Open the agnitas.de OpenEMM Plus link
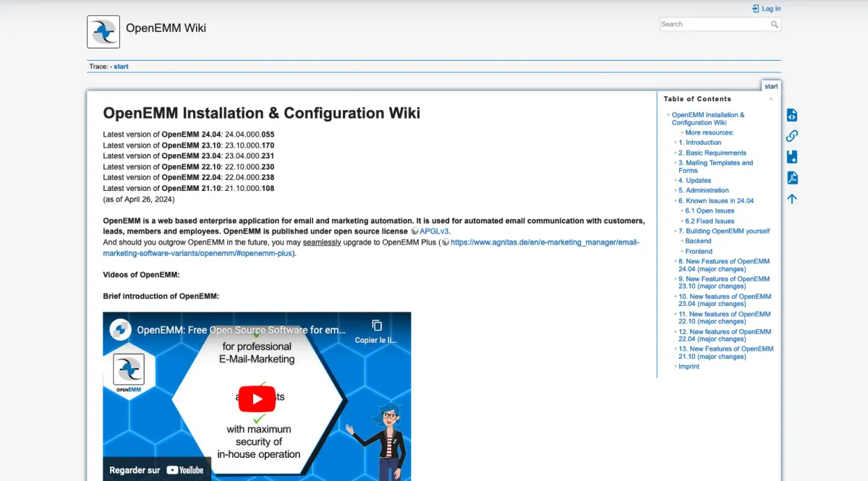Screen dimensions: 868x481 pos(371,247)
